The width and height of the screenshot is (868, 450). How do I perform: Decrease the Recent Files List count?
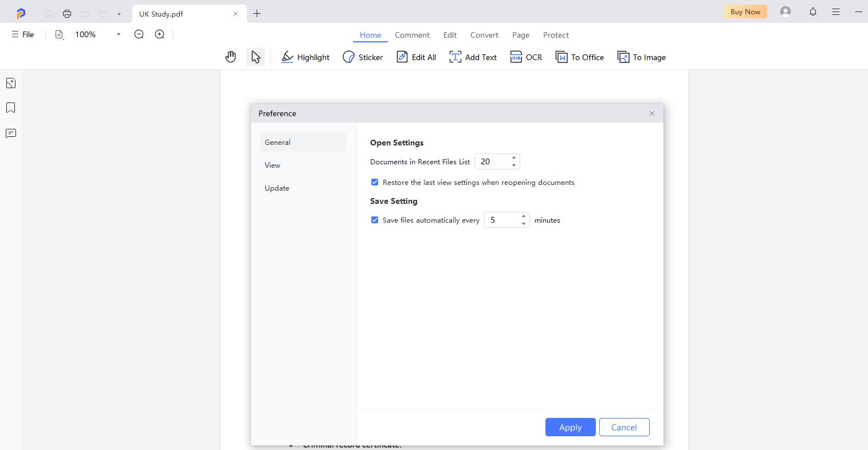(x=514, y=165)
